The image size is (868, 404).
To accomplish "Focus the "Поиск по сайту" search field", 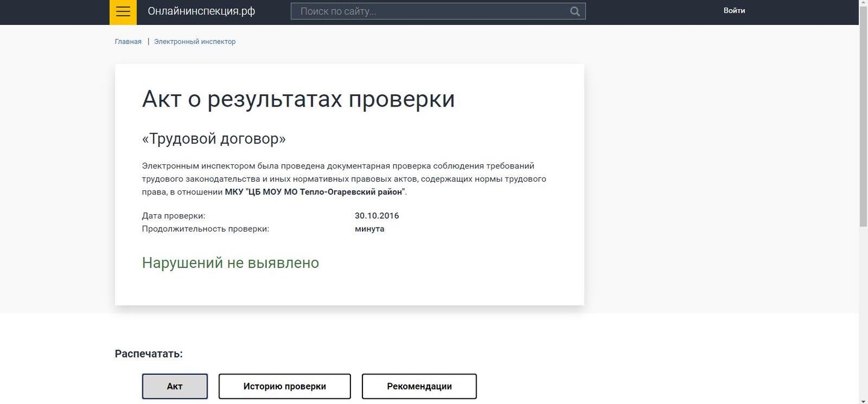I will pos(438,11).
